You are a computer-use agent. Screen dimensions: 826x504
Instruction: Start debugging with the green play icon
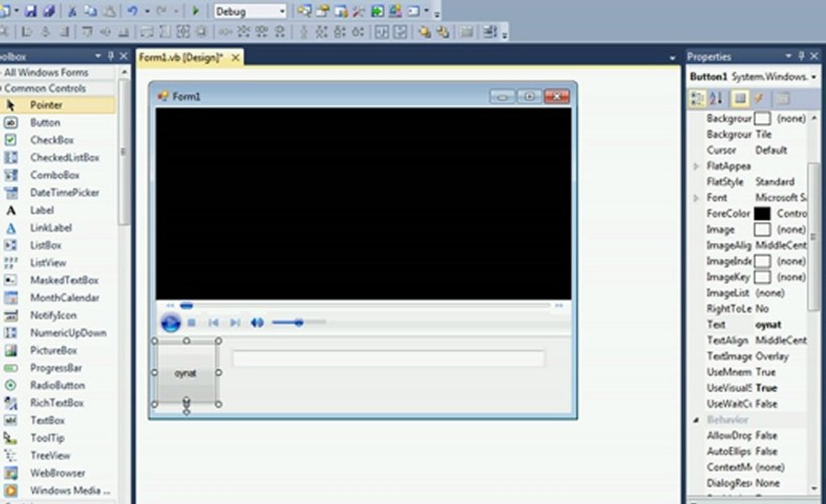point(195,10)
